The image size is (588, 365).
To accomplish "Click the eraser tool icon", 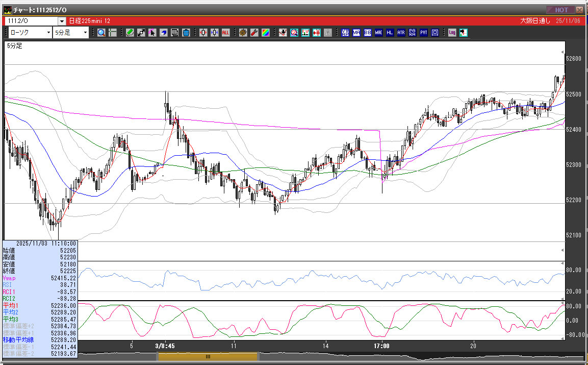I will [x=164, y=33].
